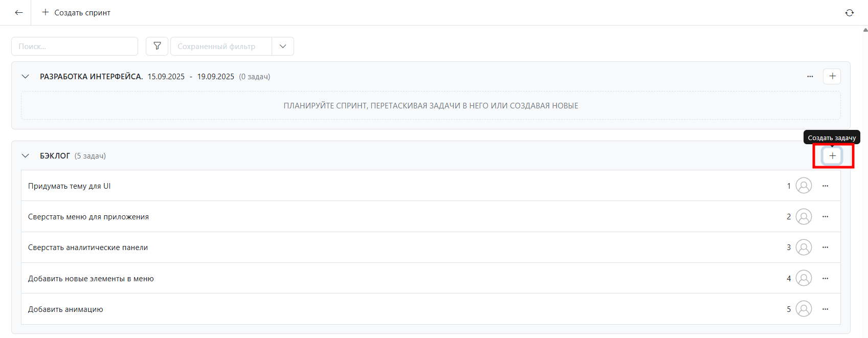The height and width of the screenshot is (338, 868).
Task: Add task to Разработка интерфейса sprint
Action: click(832, 76)
